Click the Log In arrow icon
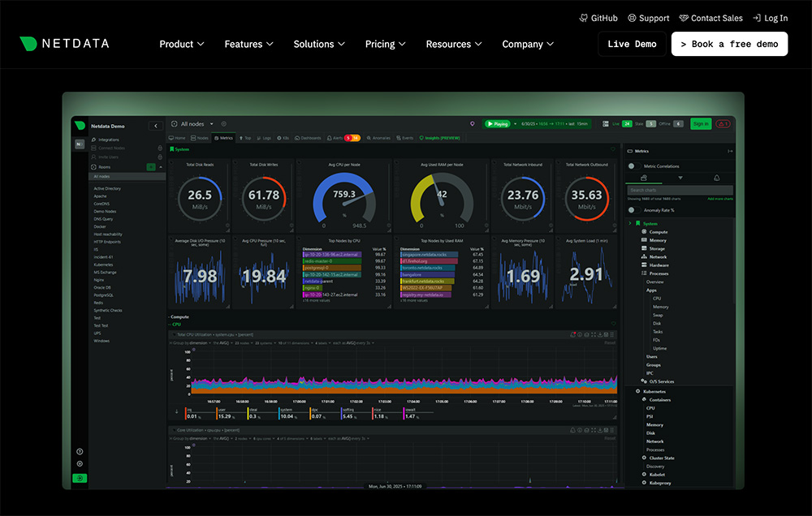 (x=757, y=18)
